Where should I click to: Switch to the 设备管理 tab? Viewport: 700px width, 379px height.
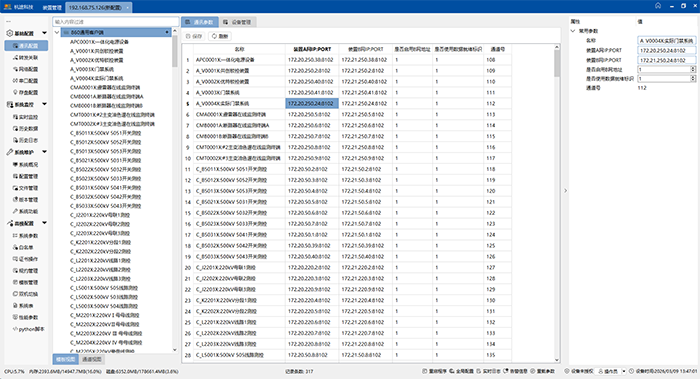238,22
